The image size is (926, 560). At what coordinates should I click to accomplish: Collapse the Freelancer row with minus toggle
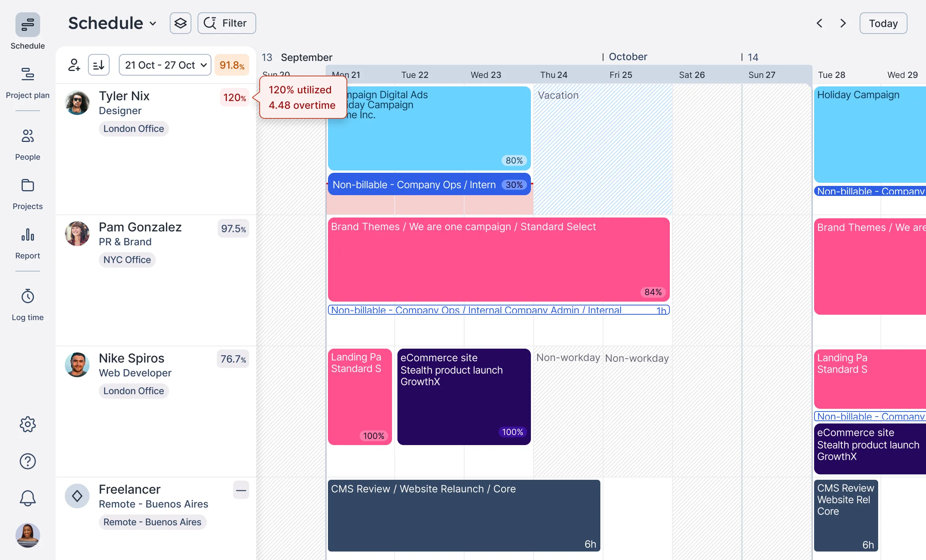(241, 490)
